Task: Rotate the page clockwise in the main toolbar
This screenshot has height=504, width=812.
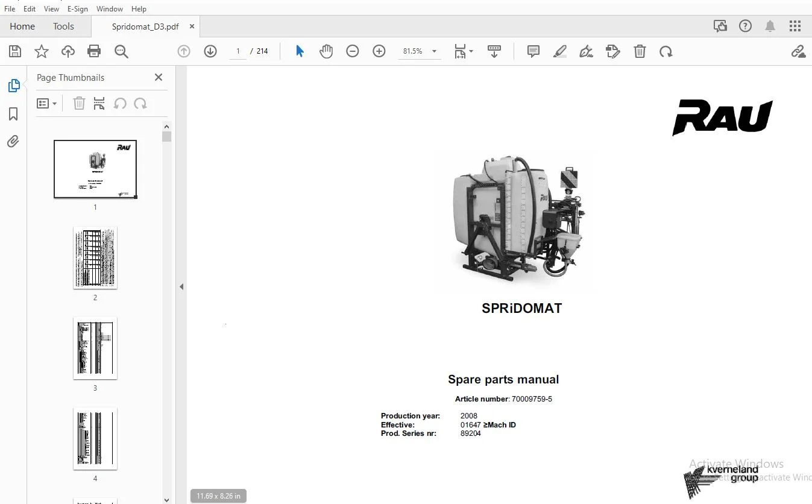Action: (666, 51)
